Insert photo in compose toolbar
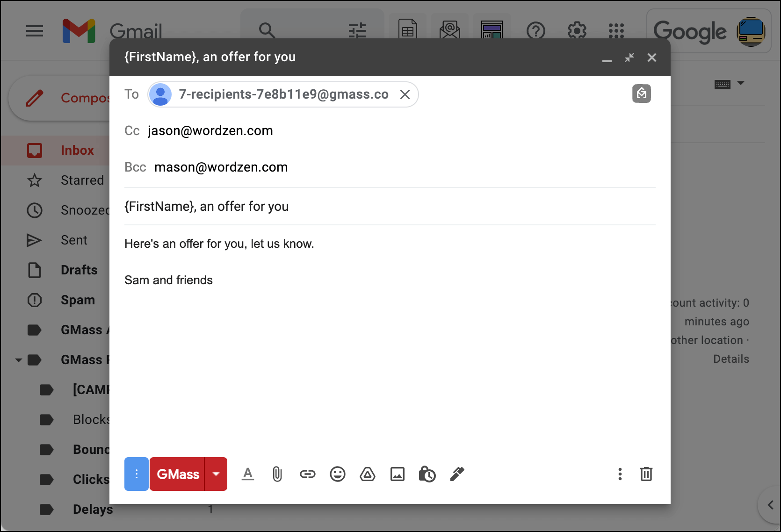 [x=398, y=474]
